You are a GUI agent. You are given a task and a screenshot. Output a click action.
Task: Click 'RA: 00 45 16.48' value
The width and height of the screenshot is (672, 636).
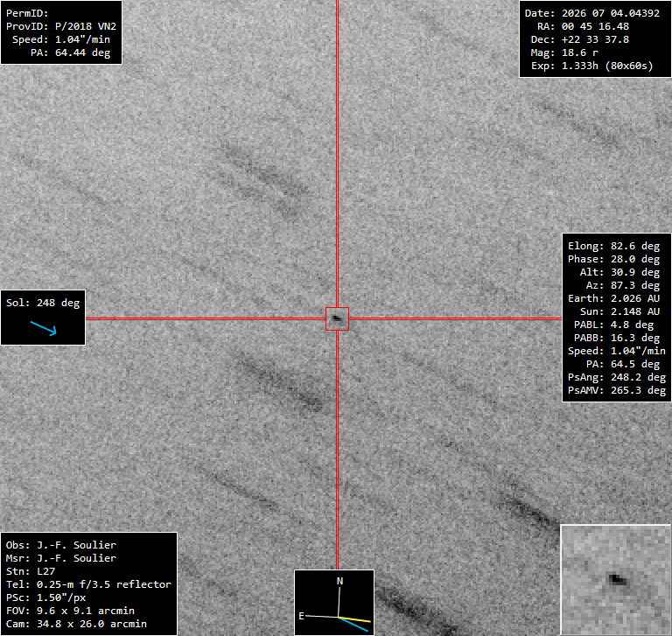tap(584, 26)
